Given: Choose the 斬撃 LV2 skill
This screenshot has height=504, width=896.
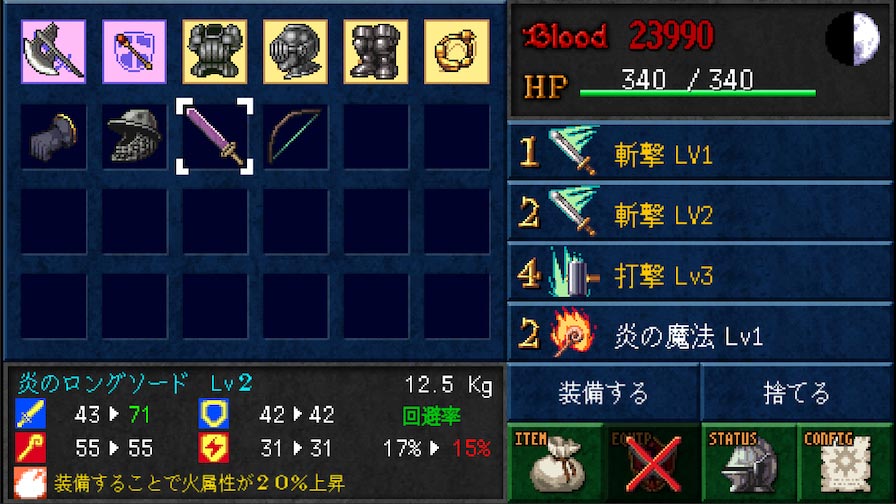Looking at the screenshot, I should coord(700,213).
